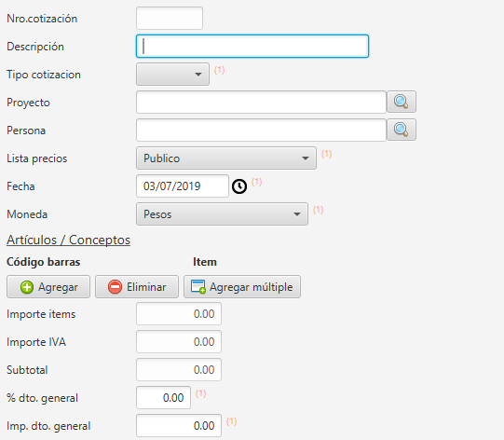Open the Tipo cotizacion dropdown
The image size is (504, 440).
[172, 75]
